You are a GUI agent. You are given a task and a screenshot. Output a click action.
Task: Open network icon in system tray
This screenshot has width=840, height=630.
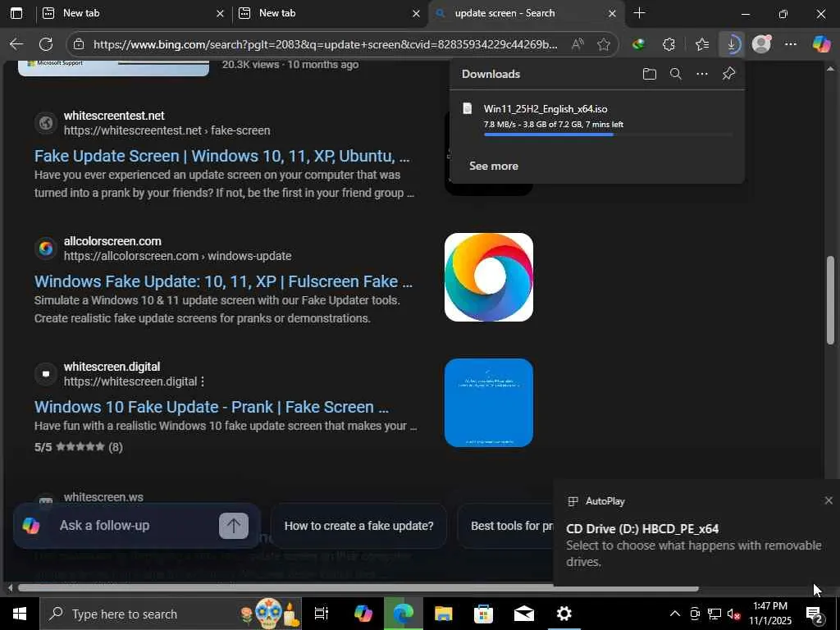[x=714, y=614]
